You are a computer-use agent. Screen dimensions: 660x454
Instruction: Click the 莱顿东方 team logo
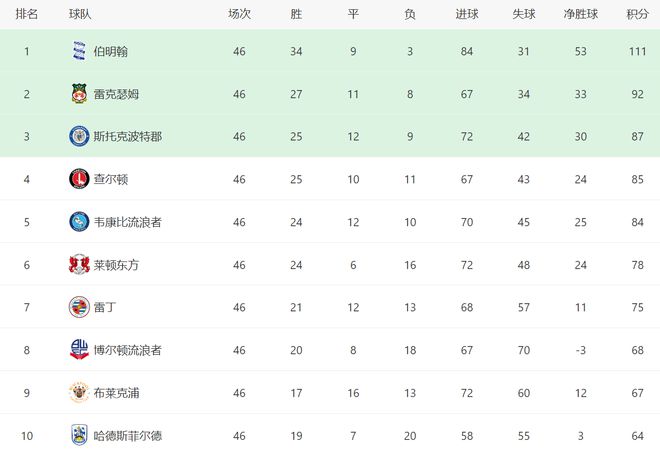click(79, 265)
